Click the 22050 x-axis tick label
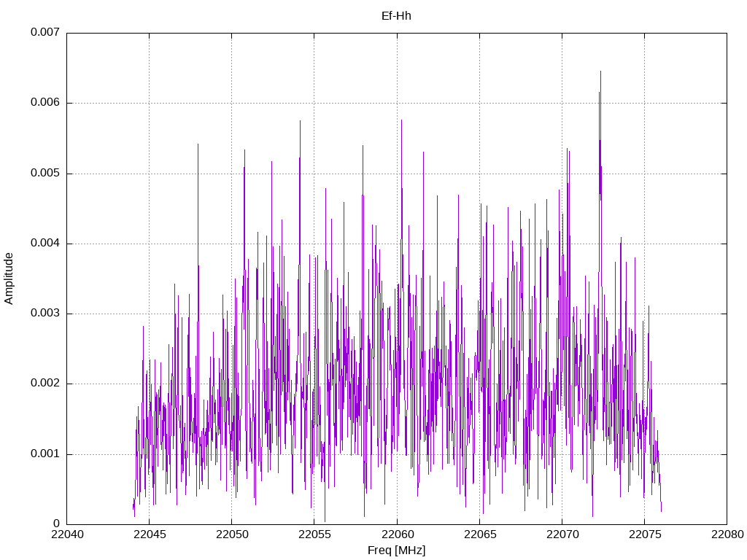The image size is (747, 560). 232,534
